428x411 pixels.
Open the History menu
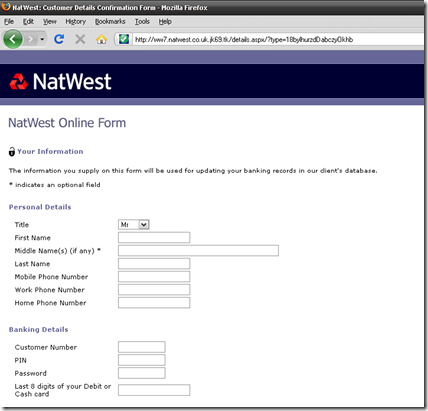[75, 22]
